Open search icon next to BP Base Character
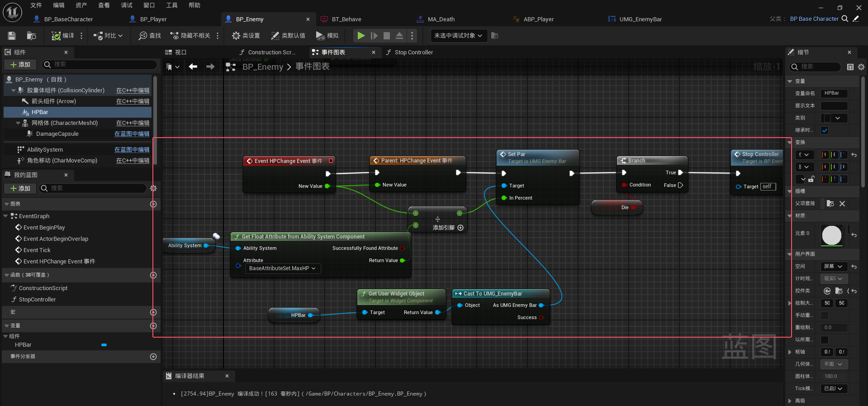868x406 pixels. (844, 19)
